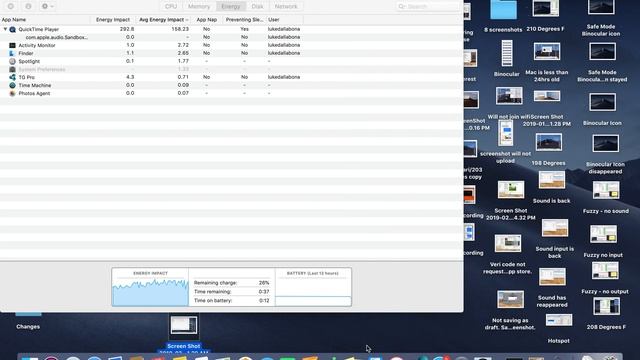Viewport: 640px width, 360px height.
Task: Select the Hotspot desktop file
Action: point(559,320)
